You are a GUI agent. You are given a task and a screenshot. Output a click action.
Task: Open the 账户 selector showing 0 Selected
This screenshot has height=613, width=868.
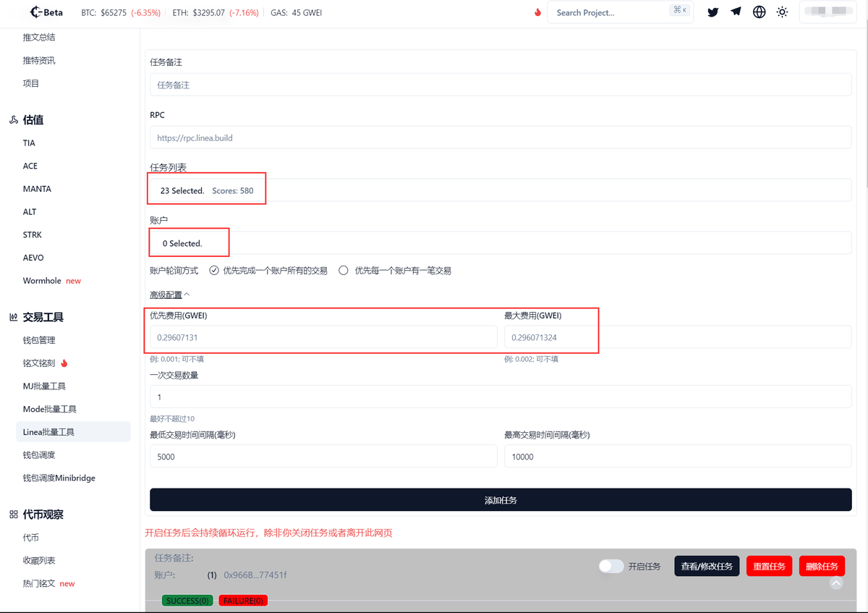coord(501,242)
